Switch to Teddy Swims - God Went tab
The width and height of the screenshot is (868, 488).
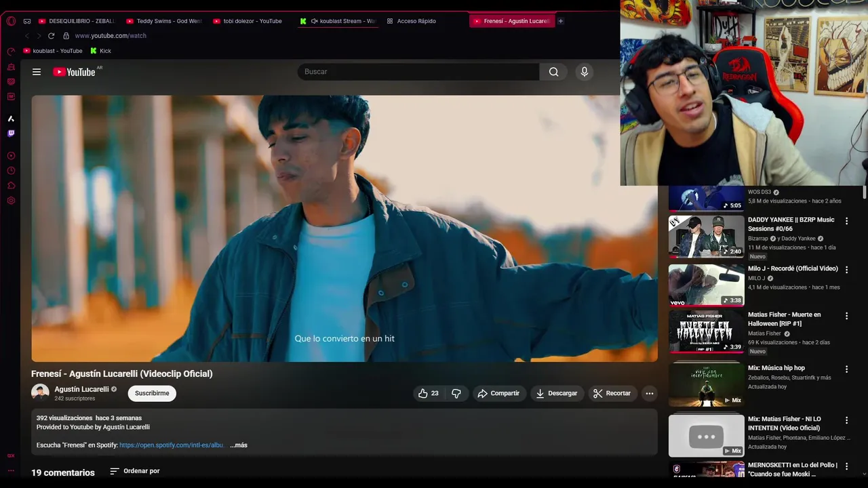(x=164, y=21)
